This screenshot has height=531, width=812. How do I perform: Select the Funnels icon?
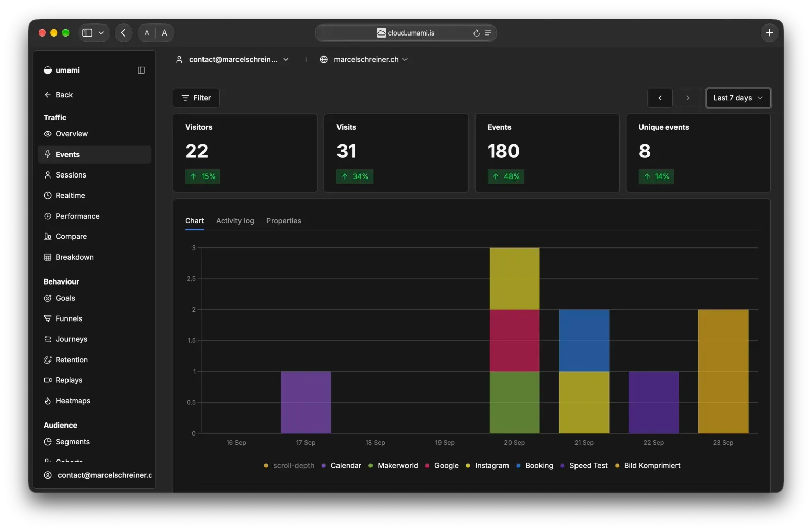click(x=48, y=318)
